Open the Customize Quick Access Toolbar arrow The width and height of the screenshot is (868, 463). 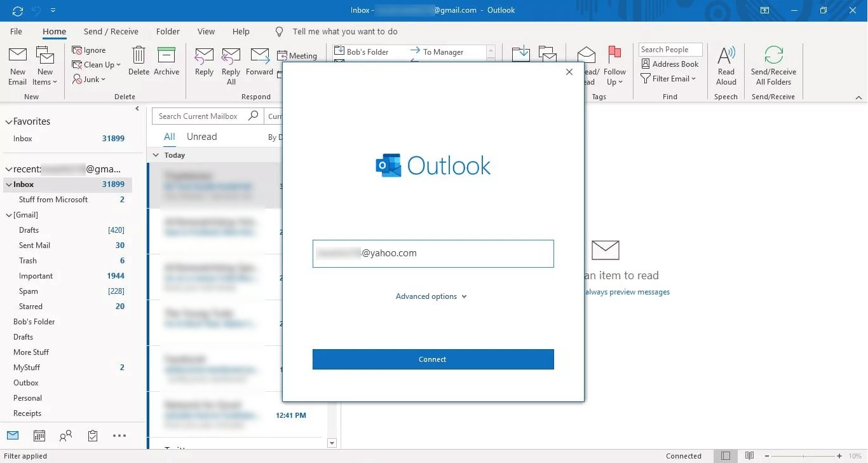[x=53, y=11]
